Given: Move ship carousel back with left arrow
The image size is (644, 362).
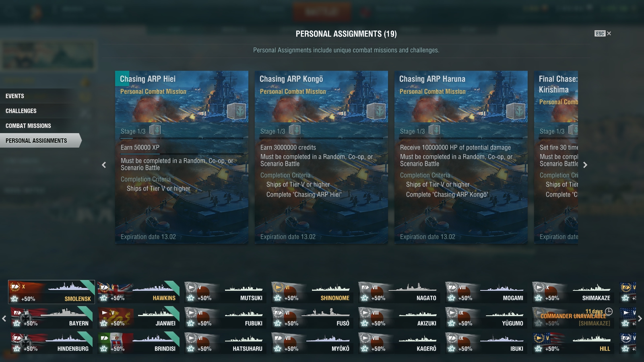Looking at the screenshot, I should tap(4, 319).
